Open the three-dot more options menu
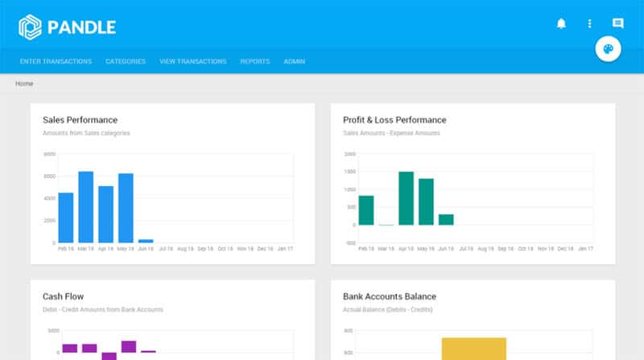 click(x=589, y=24)
